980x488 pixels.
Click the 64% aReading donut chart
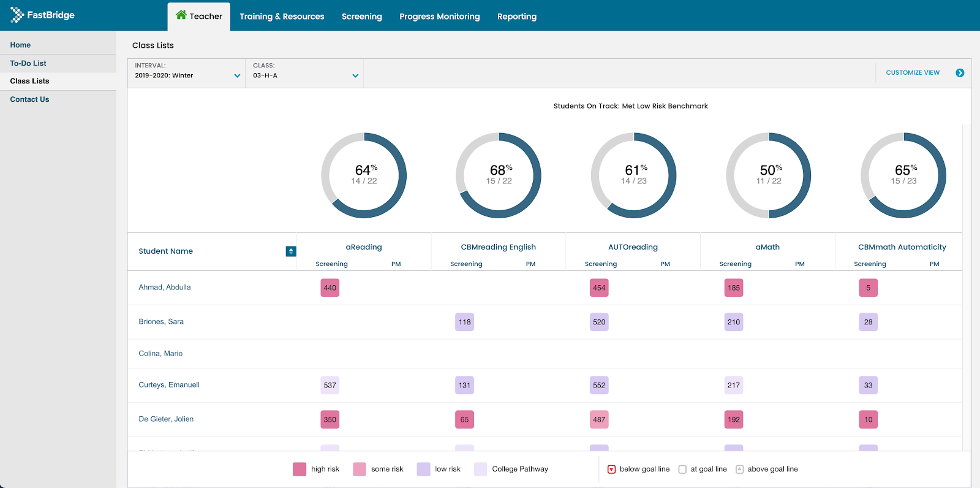coord(364,175)
